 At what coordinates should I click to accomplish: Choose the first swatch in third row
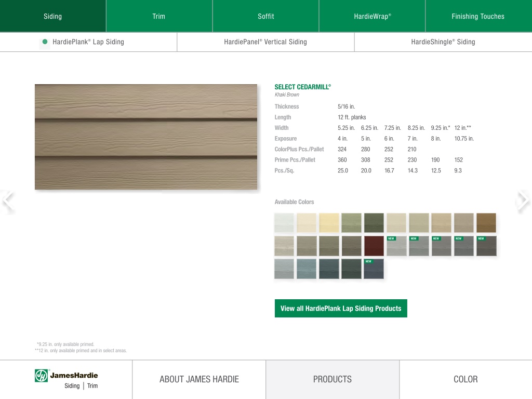[x=284, y=269]
